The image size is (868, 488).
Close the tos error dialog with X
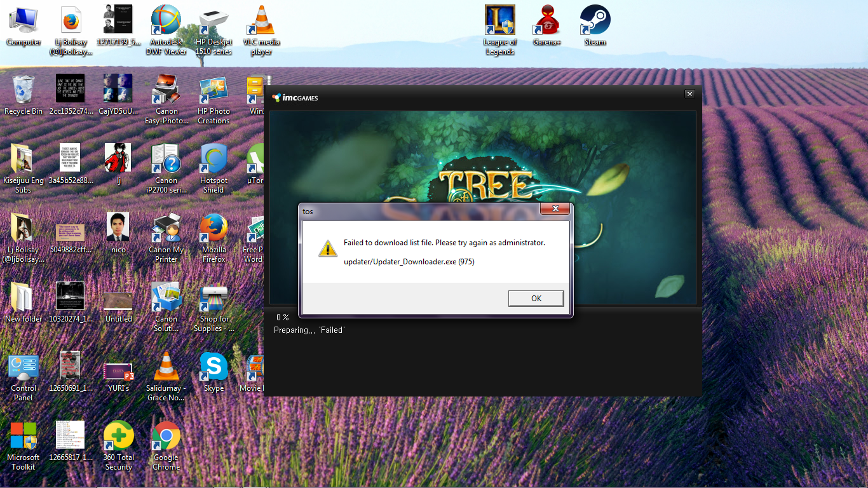click(x=555, y=209)
